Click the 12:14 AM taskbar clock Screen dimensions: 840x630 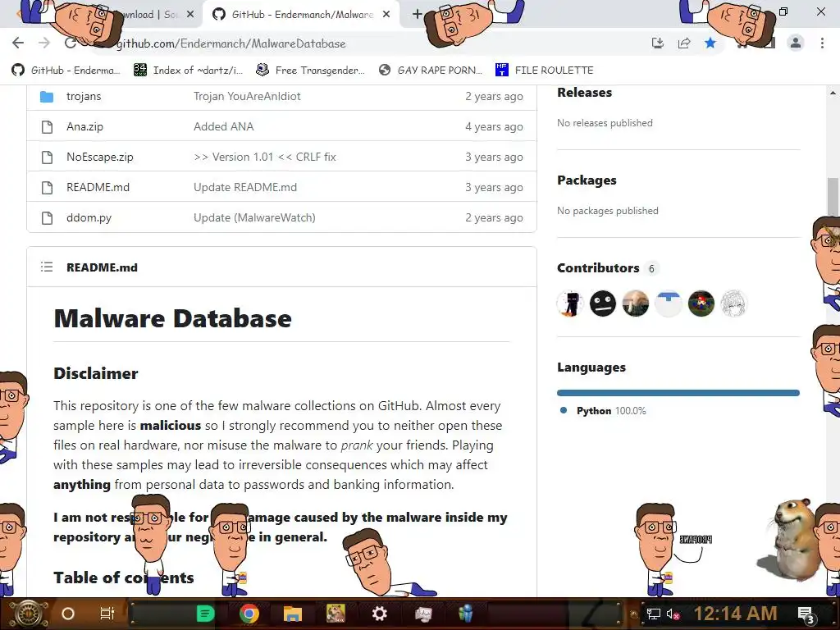(736, 614)
